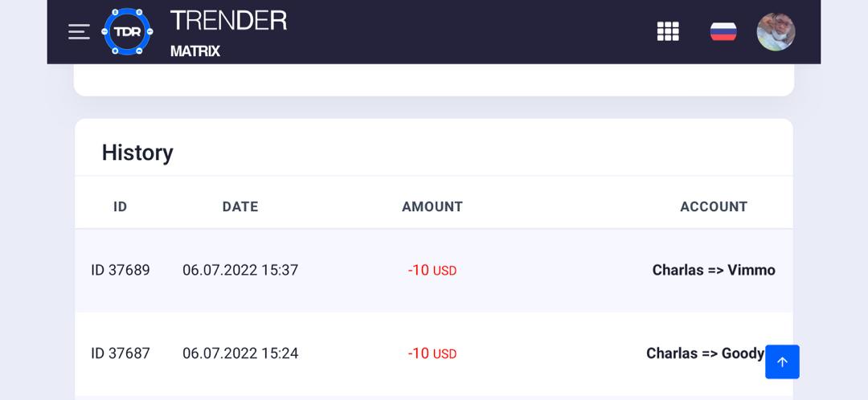The image size is (868, 400).
Task: Click the MATRIX subtitle text
Action: pos(194,51)
